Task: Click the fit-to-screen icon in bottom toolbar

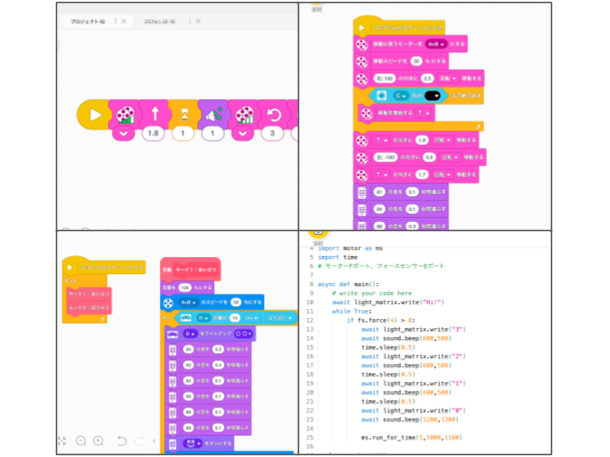Action: tap(62, 441)
